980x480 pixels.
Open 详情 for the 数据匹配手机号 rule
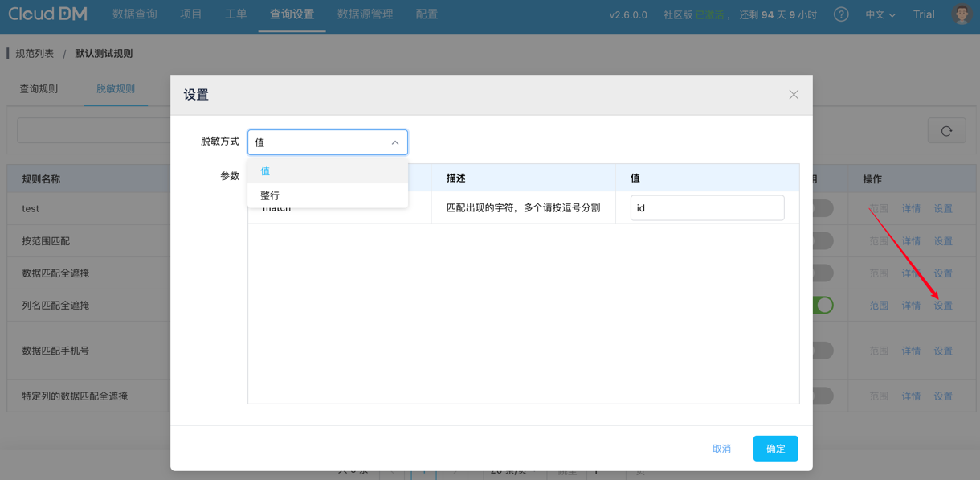[x=911, y=351]
